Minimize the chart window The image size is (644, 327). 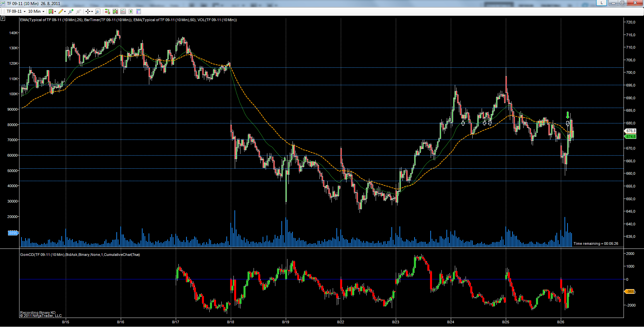tap(613, 3)
